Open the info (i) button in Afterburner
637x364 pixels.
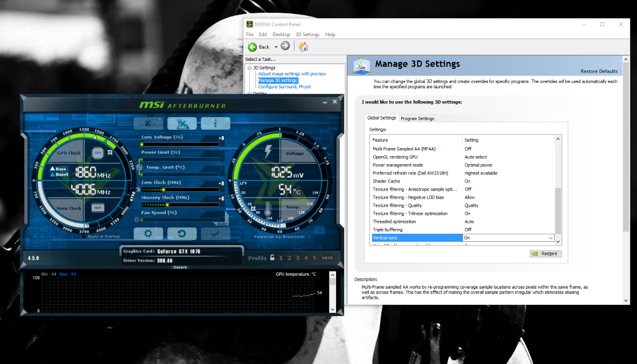click(216, 123)
